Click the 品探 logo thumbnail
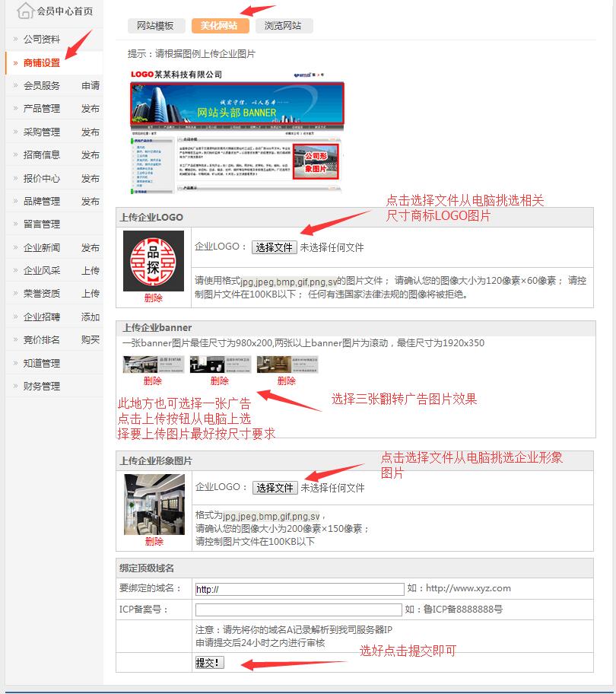The height and width of the screenshot is (694, 616). (x=154, y=261)
